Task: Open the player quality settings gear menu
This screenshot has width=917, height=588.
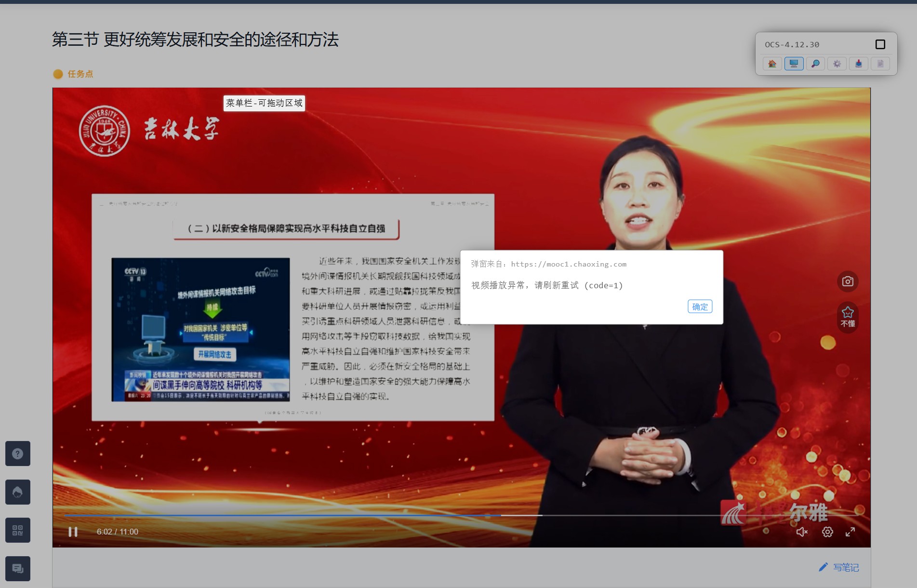Action: pos(827,532)
